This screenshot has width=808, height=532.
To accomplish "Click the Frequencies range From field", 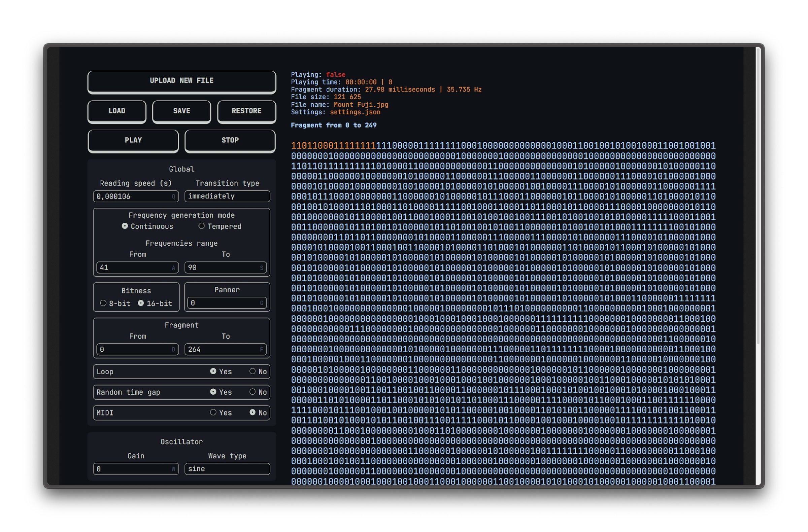I will pos(137,268).
